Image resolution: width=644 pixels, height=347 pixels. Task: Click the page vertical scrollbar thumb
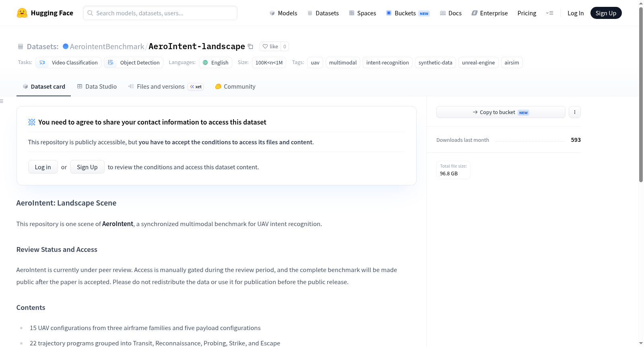coord(641,95)
